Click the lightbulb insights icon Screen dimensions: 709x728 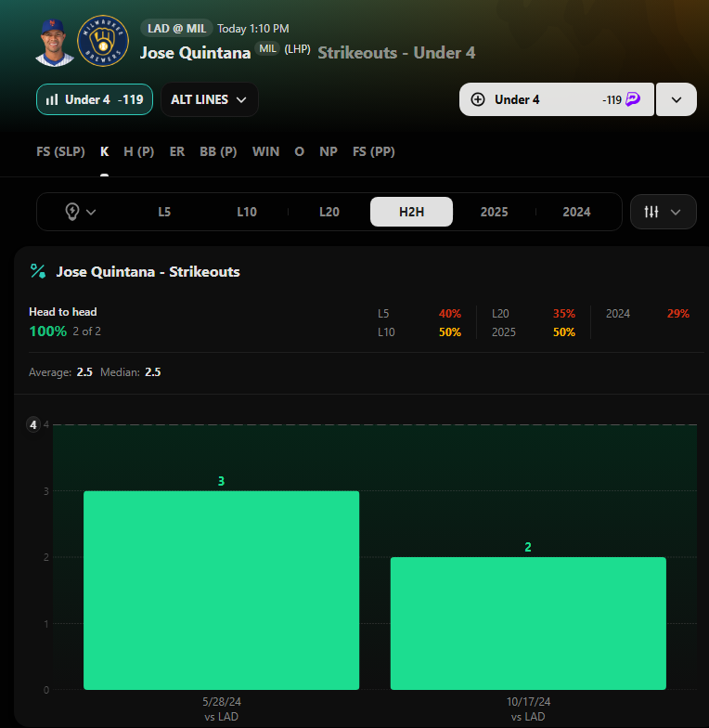point(72,212)
